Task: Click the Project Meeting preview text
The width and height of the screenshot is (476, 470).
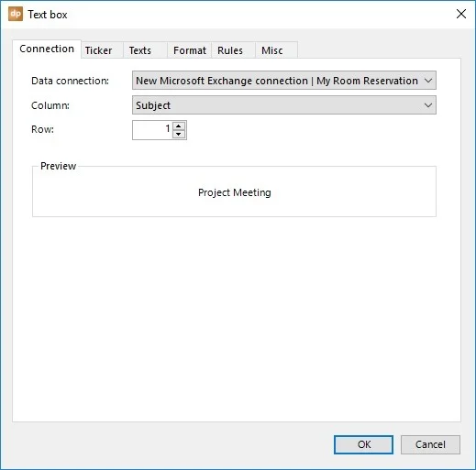Action: tap(235, 192)
